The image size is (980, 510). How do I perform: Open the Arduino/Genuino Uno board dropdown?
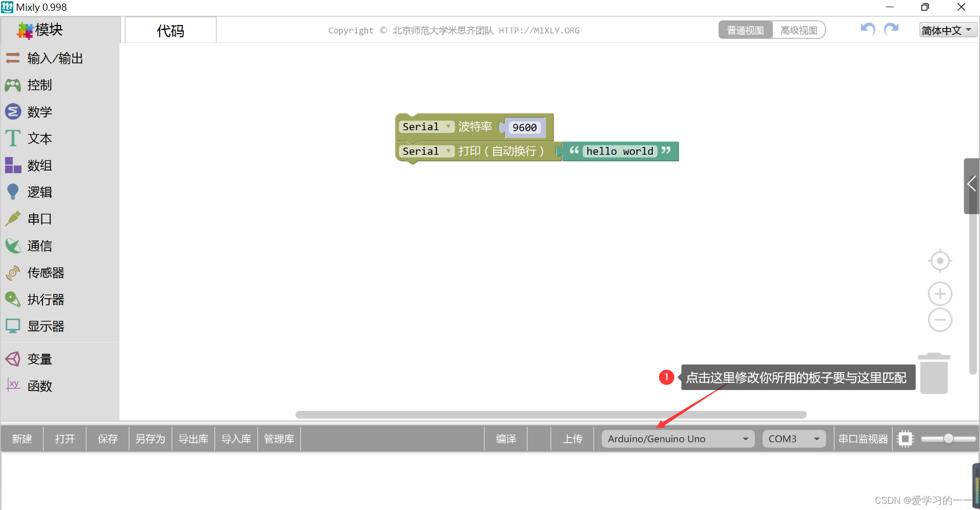coord(677,439)
